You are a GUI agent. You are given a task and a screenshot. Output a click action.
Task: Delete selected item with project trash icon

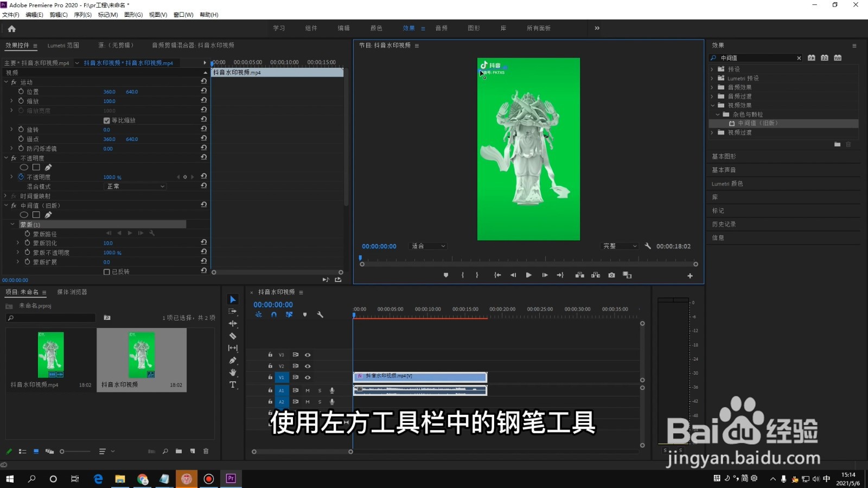tap(206, 451)
